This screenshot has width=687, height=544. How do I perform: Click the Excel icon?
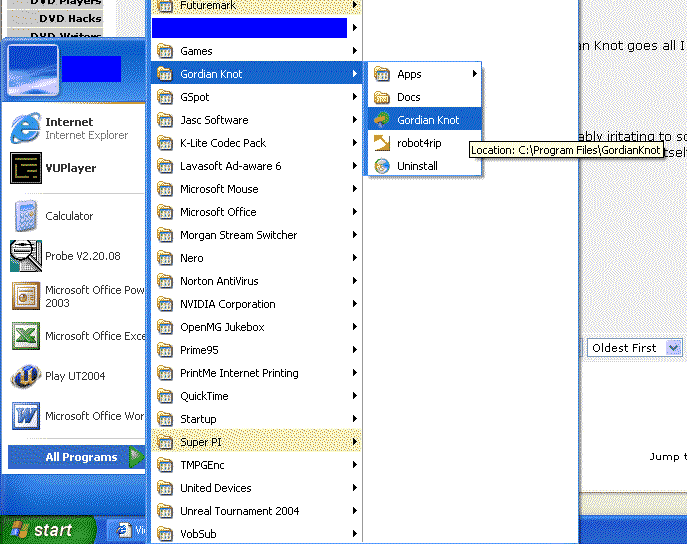pos(26,336)
